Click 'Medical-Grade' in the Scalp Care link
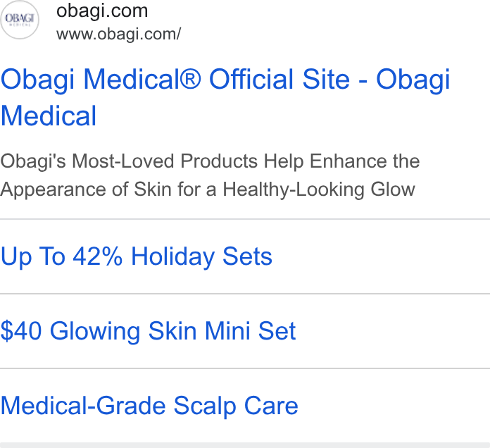This screenshot has height=448, width=490. [83, 406]
